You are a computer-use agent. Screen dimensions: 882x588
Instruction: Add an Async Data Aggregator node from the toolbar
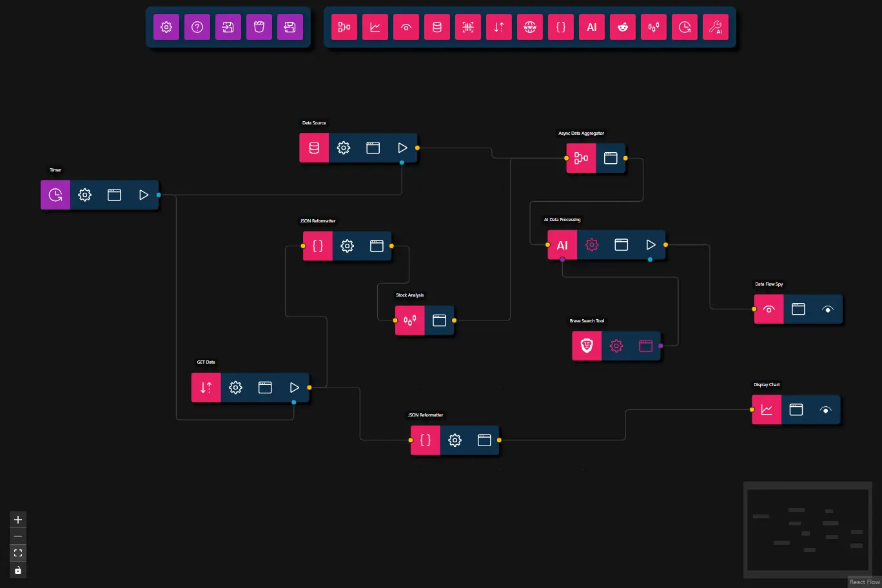pos(344,27)
